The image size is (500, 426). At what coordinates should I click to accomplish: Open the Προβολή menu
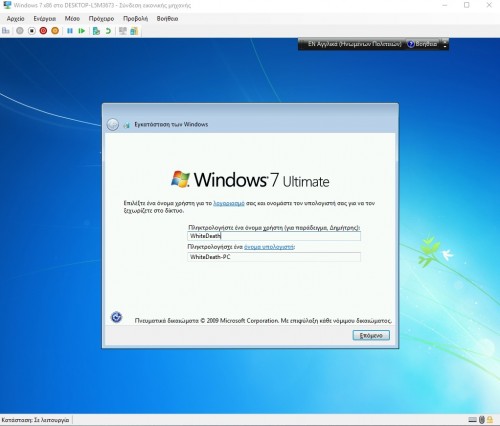click(135, 19)
